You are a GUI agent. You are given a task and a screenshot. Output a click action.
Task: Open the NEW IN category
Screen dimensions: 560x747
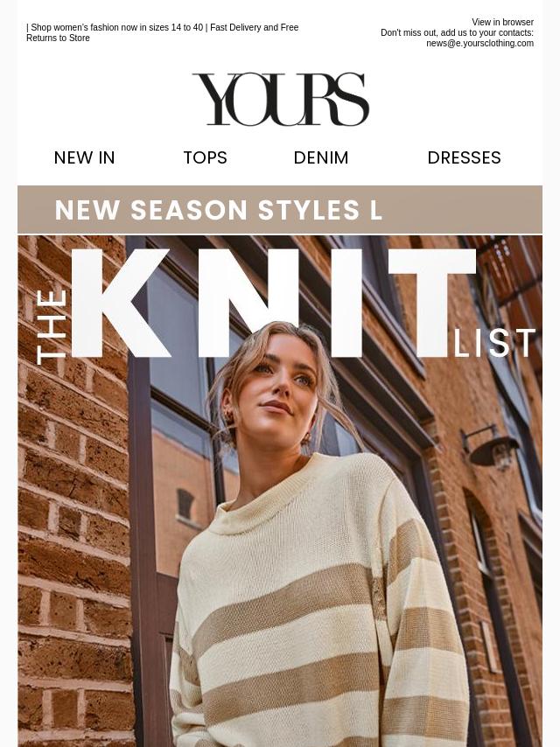pos(84,157)
